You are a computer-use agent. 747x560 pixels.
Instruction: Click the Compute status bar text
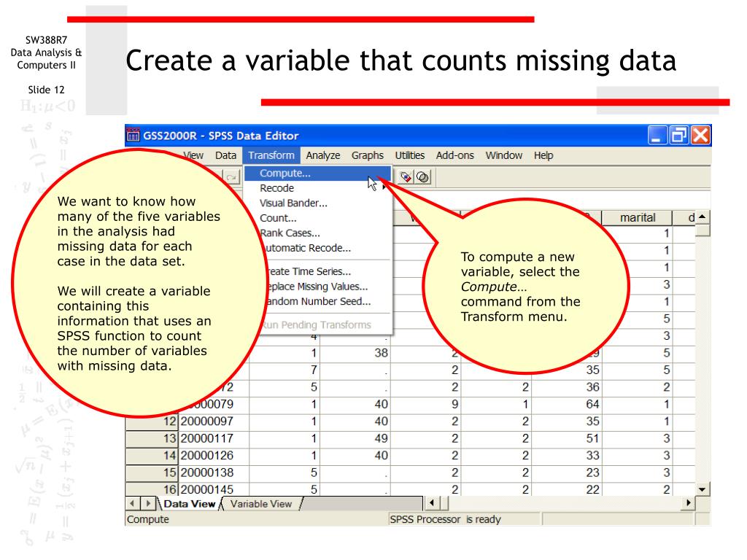148,519
